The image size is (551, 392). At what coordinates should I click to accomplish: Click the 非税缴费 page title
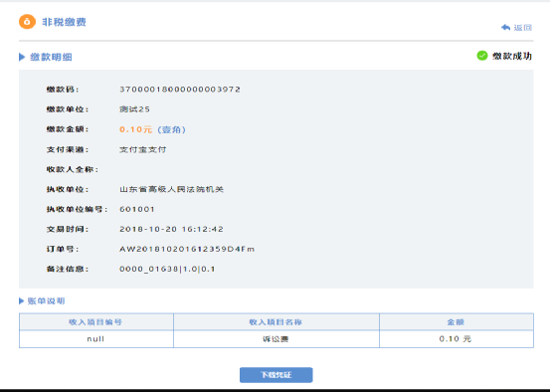(x=64, y=22)
